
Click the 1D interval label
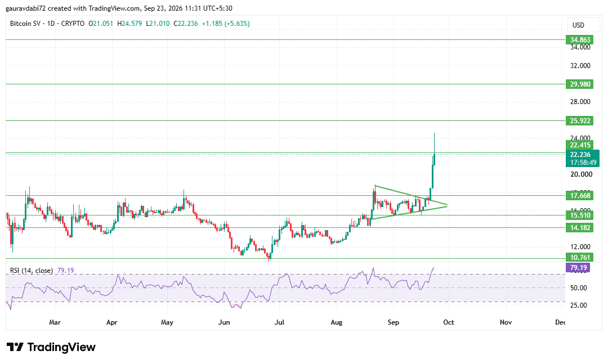(x=51, y=24)
